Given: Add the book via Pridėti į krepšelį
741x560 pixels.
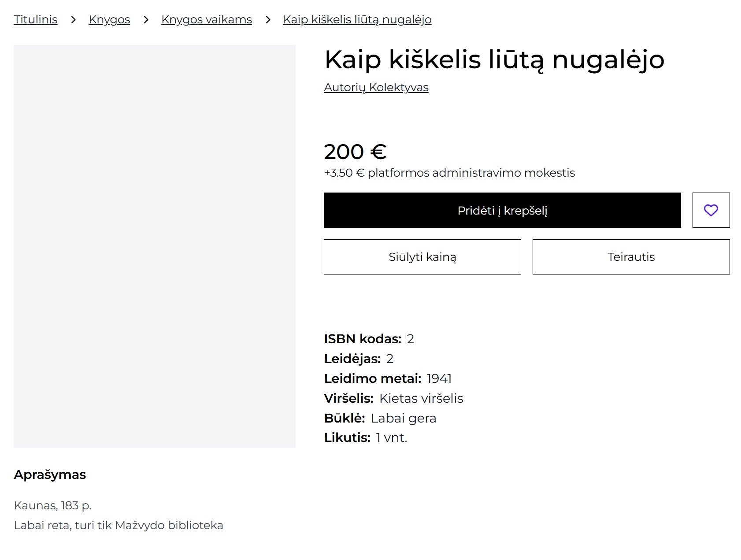Looking at the screenshot, I should coord(502,210).
